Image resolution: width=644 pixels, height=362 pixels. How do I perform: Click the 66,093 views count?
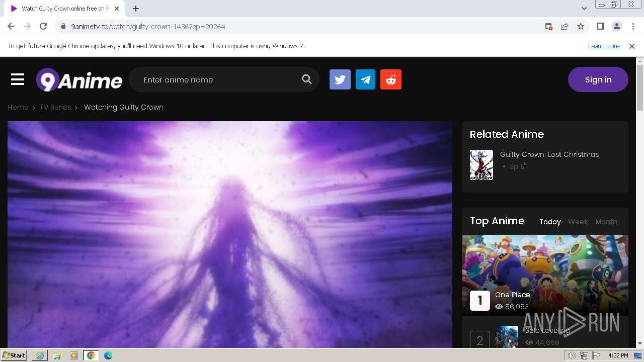tap(517, 307)
